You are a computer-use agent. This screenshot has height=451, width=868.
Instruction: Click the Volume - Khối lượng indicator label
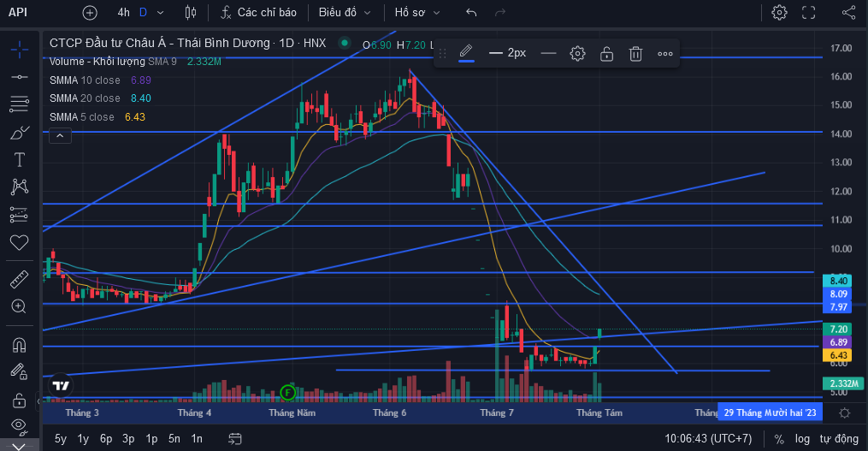click(x=97, y=62)
